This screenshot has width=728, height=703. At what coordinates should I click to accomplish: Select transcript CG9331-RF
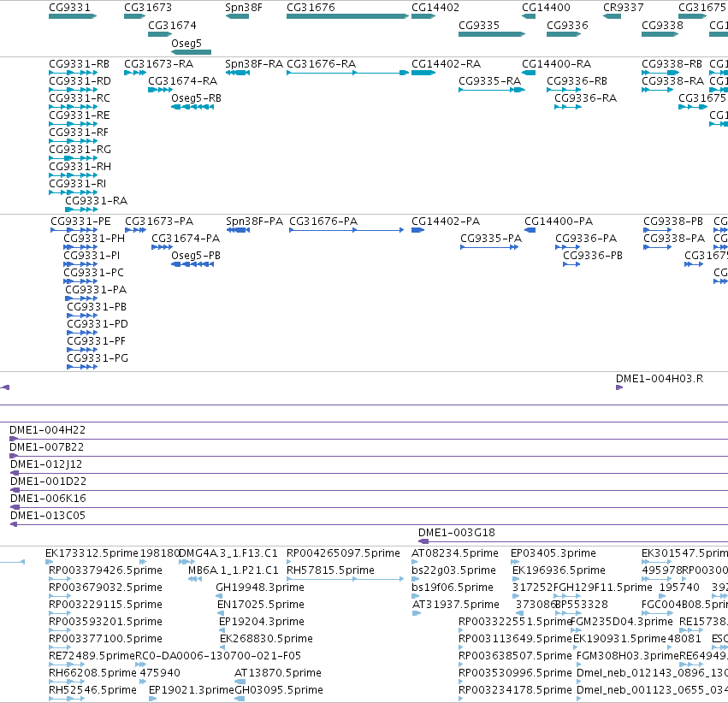coord(73,141)
